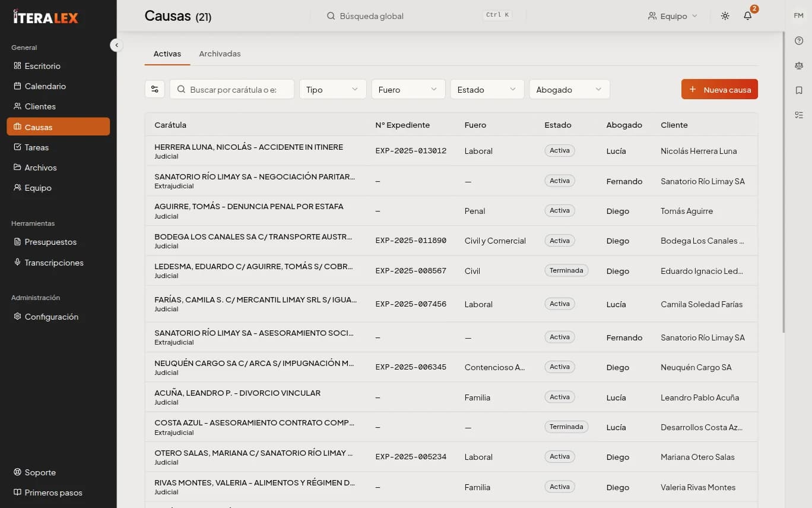This screenshot has height=508, width=812.
Task: Click the scales of justice icon
Action: (x=798, y=66)
